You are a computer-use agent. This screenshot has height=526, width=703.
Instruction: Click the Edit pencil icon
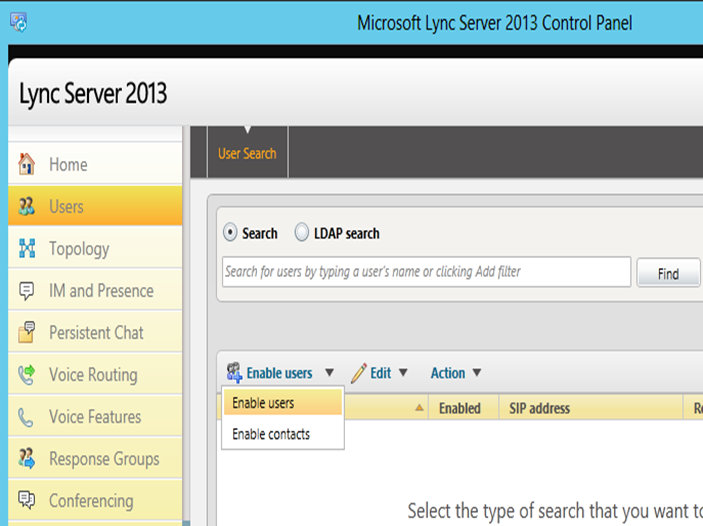[359, 373]
